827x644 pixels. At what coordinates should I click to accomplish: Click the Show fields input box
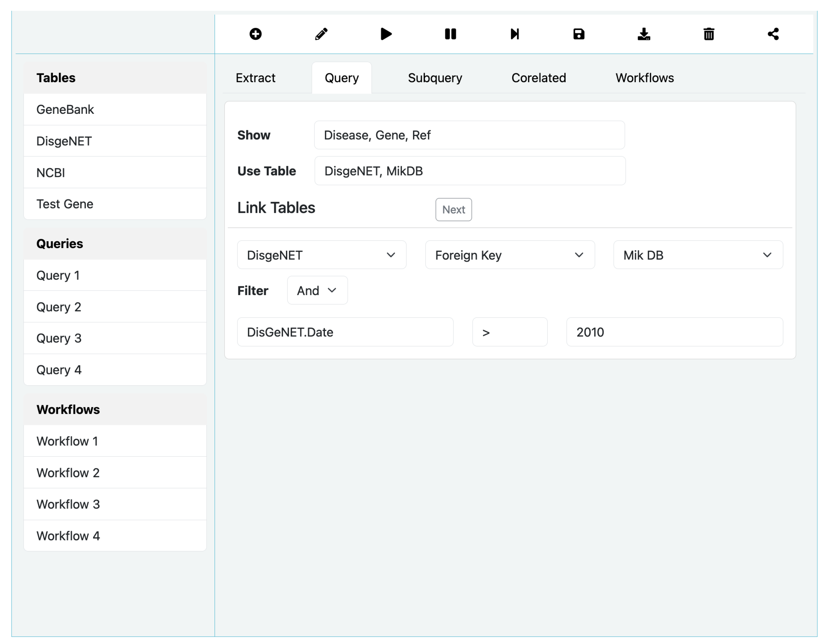pyautogui.click(x=469, y=135)
